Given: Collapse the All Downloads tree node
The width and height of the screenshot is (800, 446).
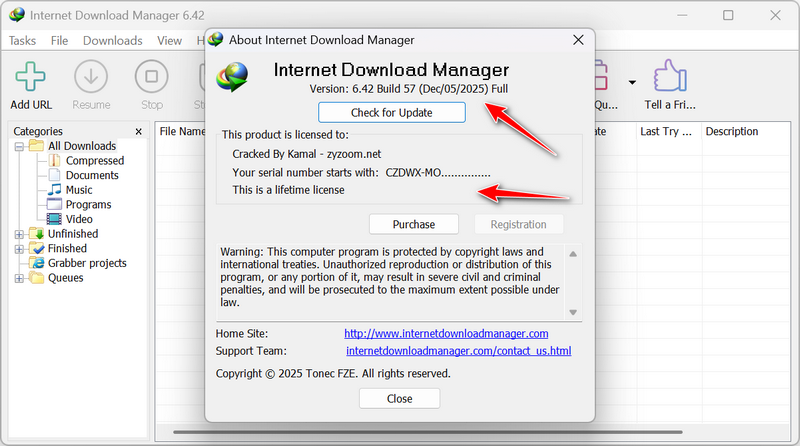Looking at the screenshot, I should tap(19, 146).
